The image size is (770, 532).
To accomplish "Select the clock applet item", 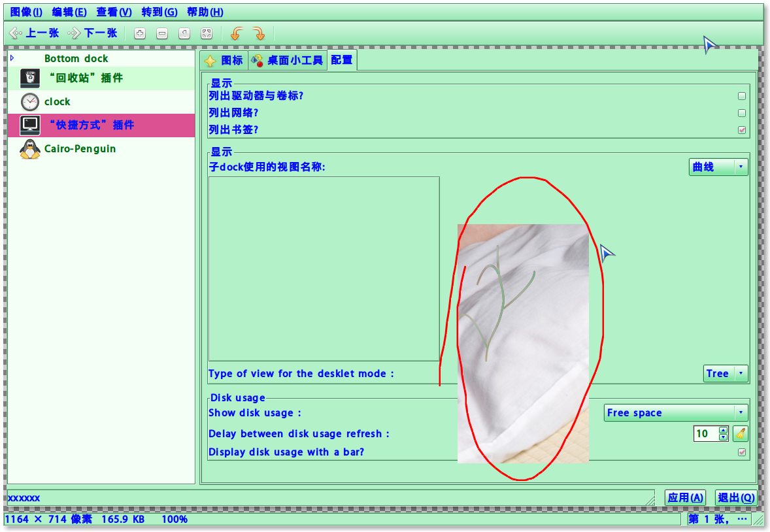I will pos(101,102).
